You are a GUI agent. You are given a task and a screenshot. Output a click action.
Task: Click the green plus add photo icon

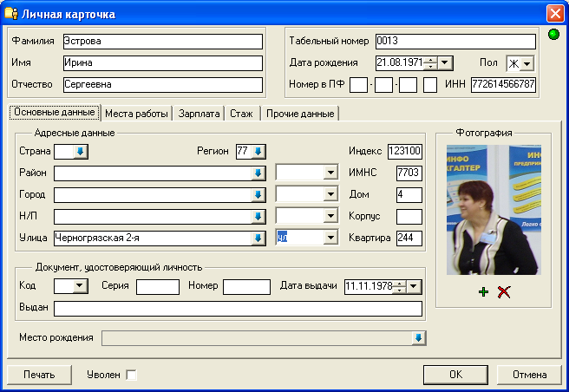click(483, 291)
